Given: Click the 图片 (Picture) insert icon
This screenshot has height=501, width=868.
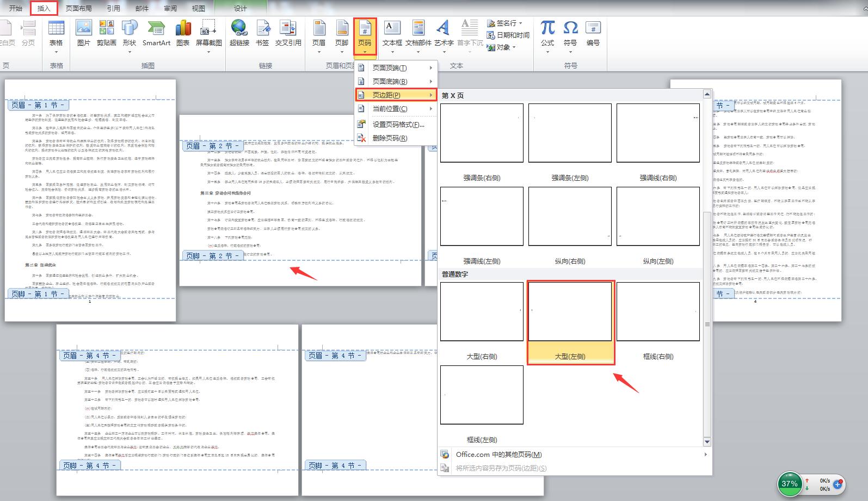Looking at the screenshot, I should (83, 33).
